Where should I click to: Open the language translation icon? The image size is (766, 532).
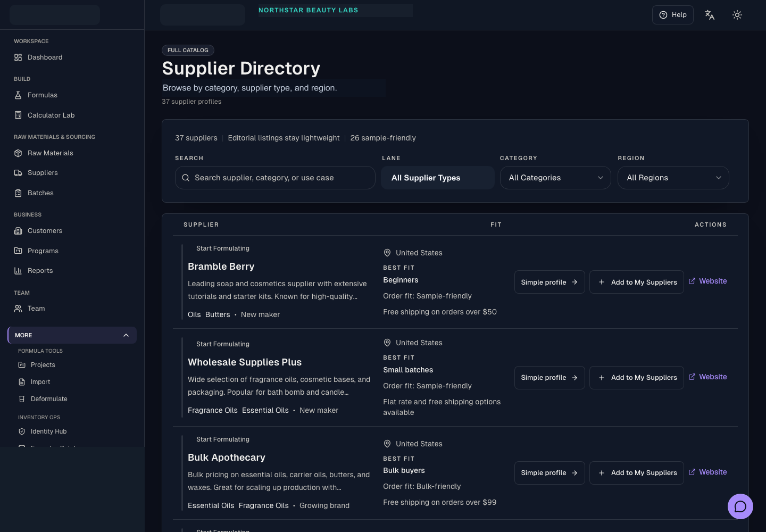[709, 15]
